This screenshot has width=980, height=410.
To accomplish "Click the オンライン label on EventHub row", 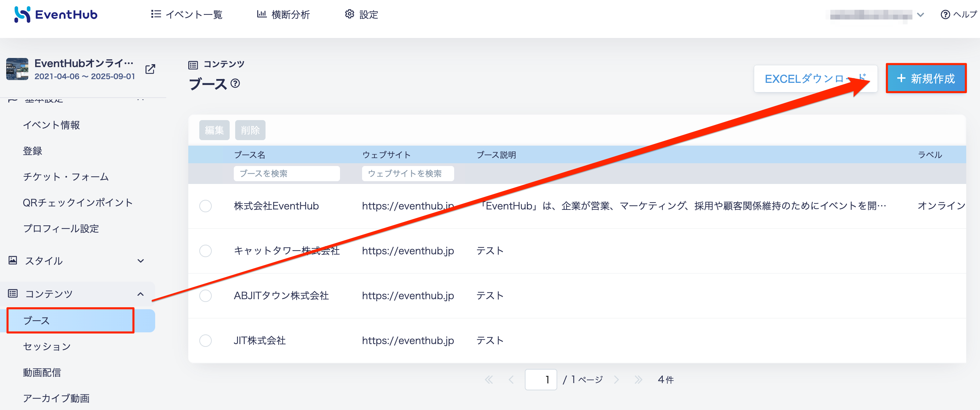I will (942, 206).
